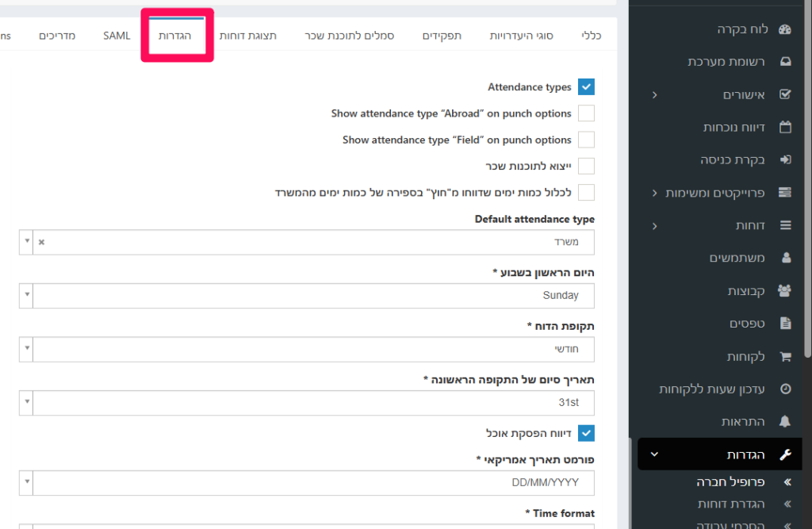Open the פרופיל חברה submenu link
The height and width of the screenshot is (529, 812).
tap(730, 481)
